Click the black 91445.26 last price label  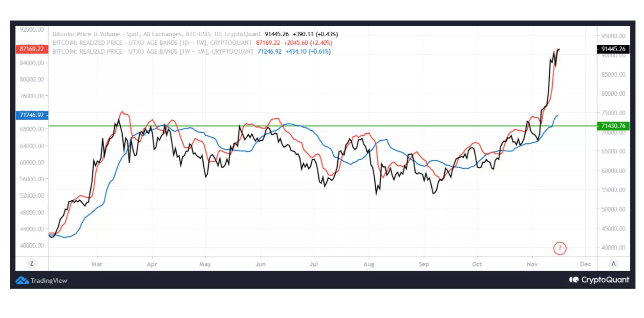pyautogui.click(x=614, y=49)
